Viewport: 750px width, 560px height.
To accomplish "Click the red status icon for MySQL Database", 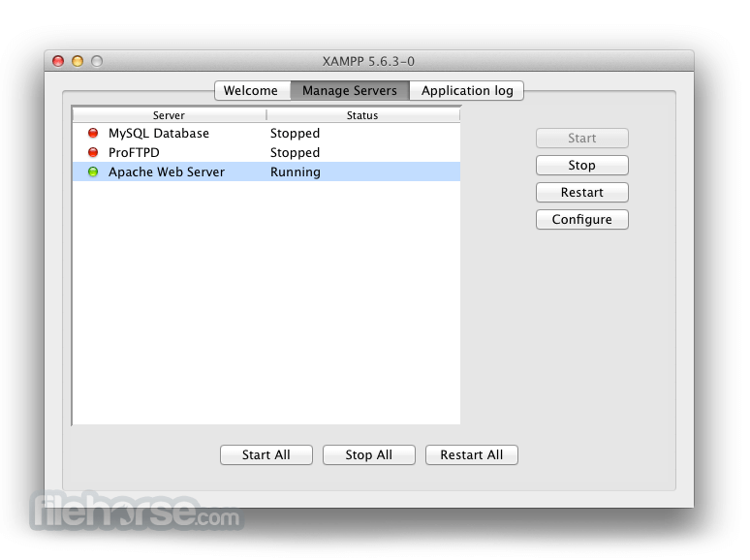I will click(x=93, y=133).
